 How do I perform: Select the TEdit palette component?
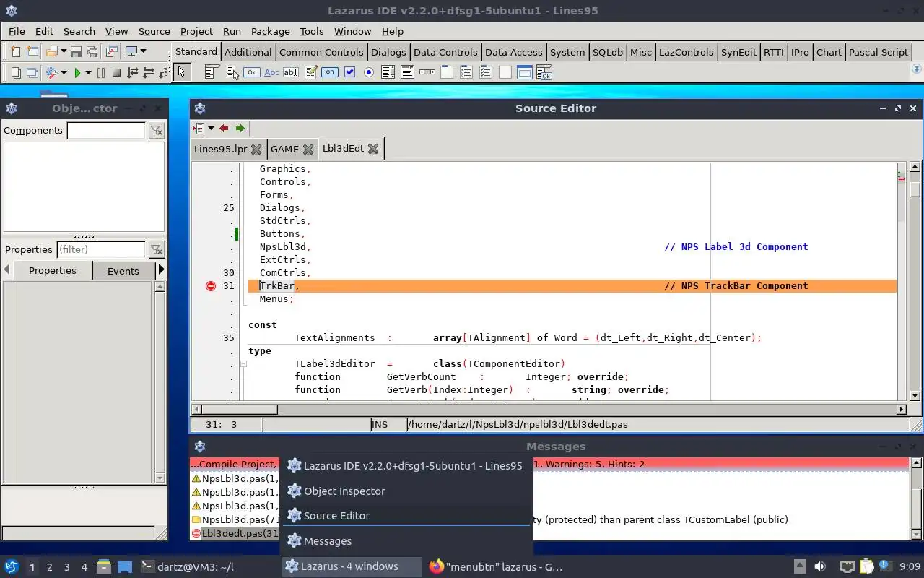(x=291, y=72)
